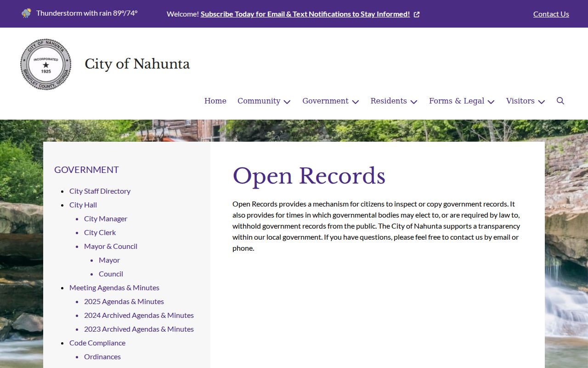
Task: Click the GOVERNMENT sidebar heading
Action: [x=86, y=170]
